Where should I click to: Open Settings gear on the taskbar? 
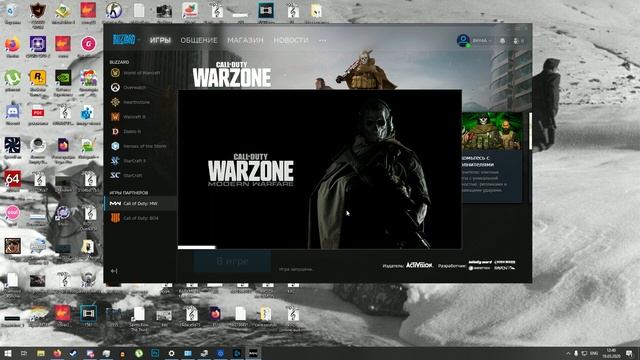tap(171, 353)
